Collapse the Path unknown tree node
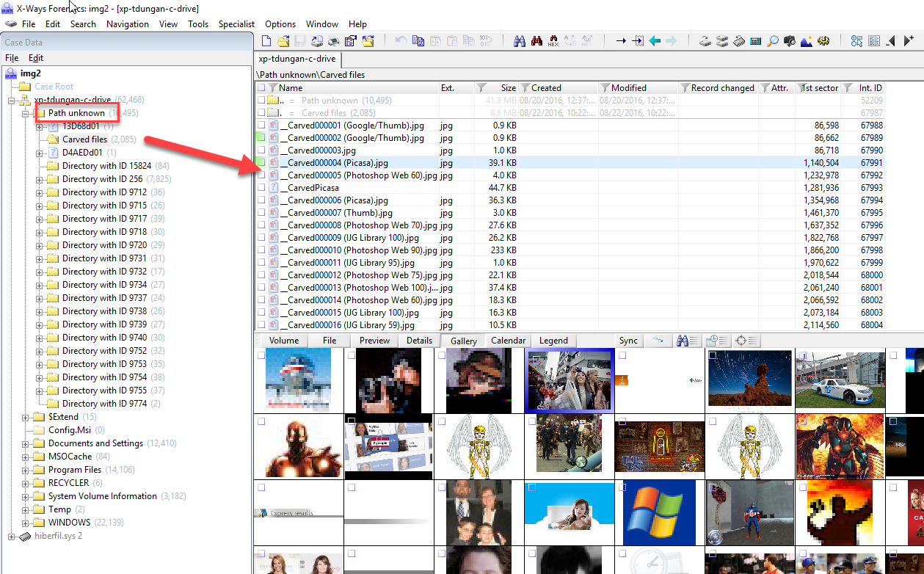The height and width of the screenshot is (574, 924). (x=26, y=113)
